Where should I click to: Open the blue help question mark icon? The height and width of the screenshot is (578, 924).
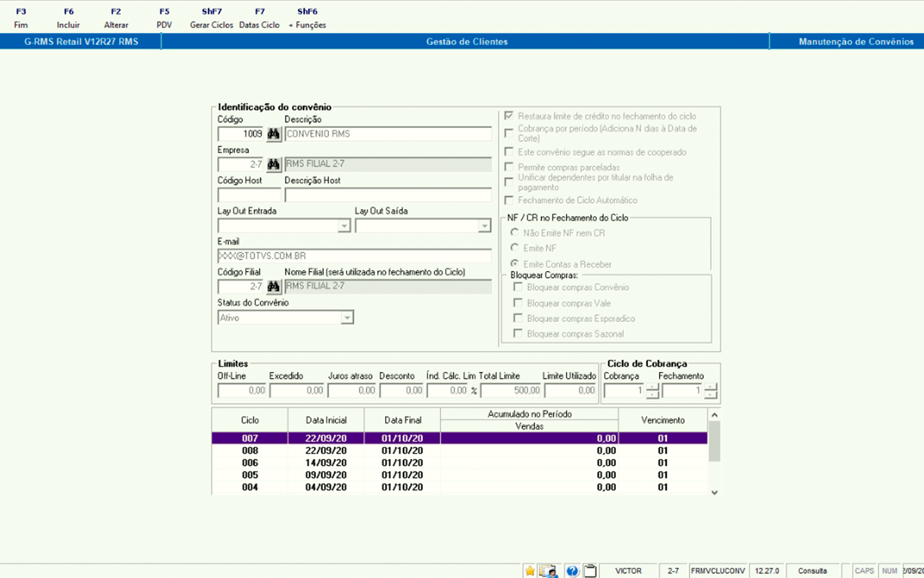click(572, 571)
